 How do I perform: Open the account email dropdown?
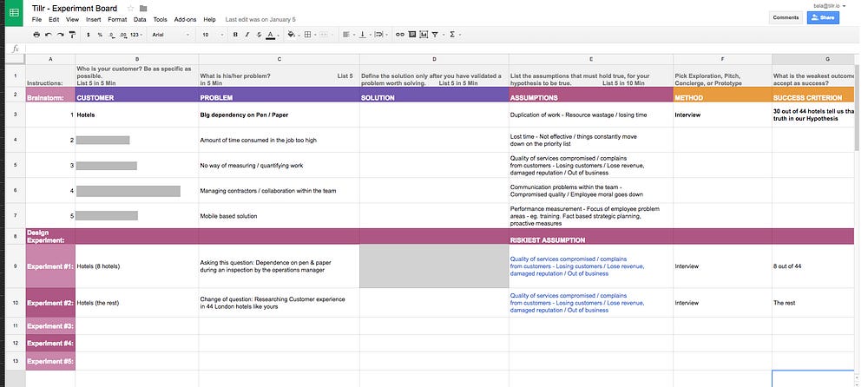click(x=829, y=5)
